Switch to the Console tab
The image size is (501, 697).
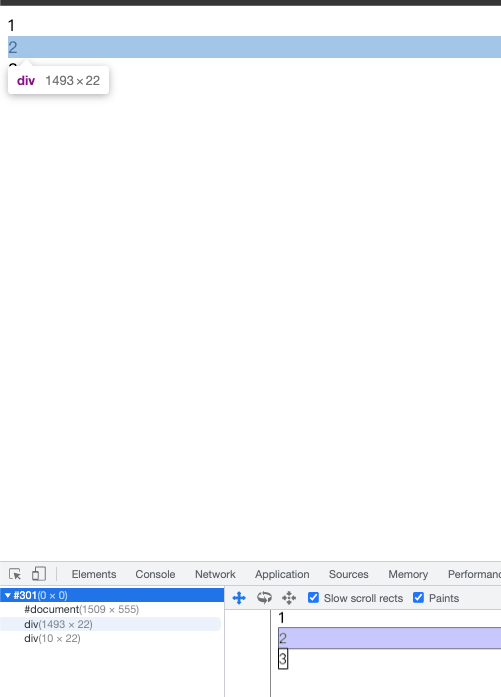(x=155, y=574)
